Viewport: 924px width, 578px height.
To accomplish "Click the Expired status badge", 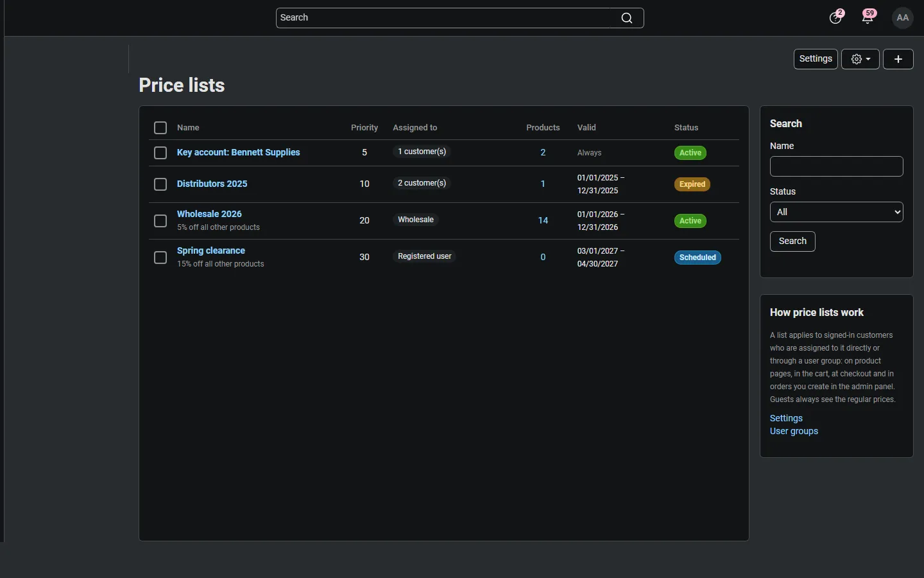I will (x=693, y=184).
